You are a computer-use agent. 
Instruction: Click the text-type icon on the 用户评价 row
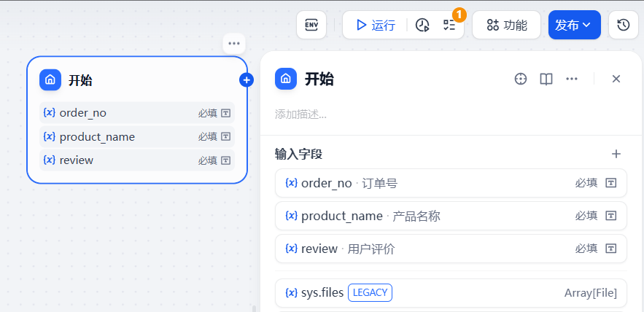pos(611,249)
